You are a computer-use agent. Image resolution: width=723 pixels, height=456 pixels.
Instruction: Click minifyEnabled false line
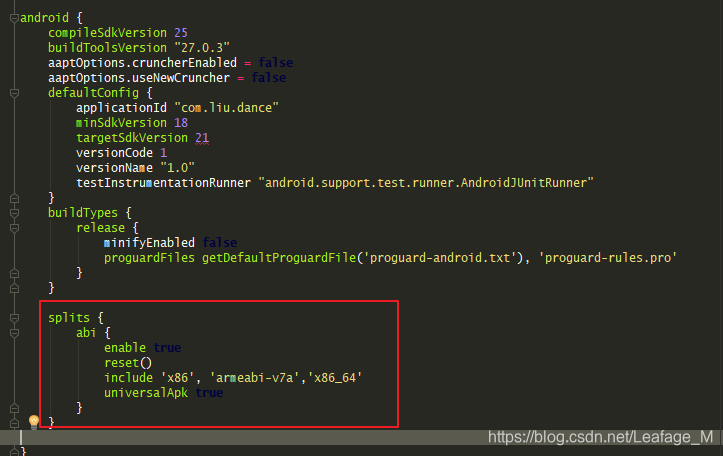point(170,243)
